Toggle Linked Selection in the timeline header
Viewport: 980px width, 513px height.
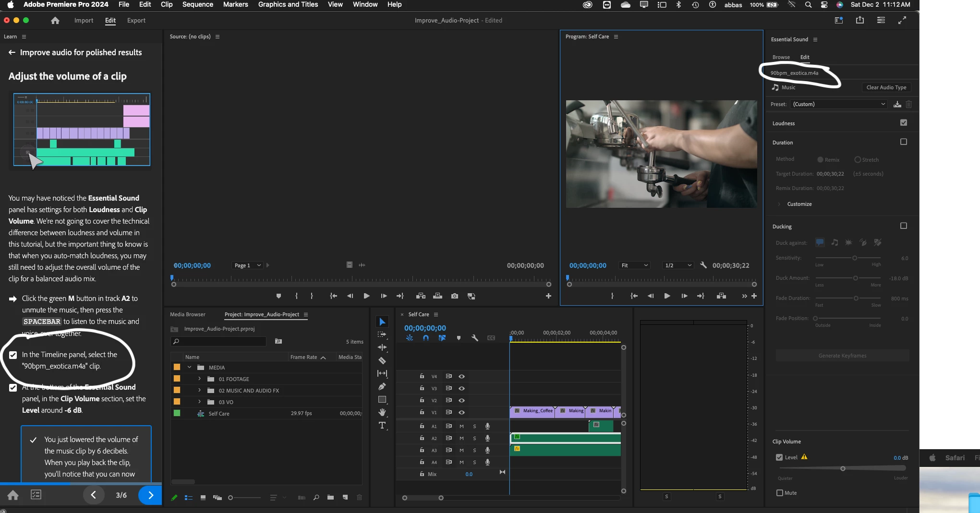442,338
